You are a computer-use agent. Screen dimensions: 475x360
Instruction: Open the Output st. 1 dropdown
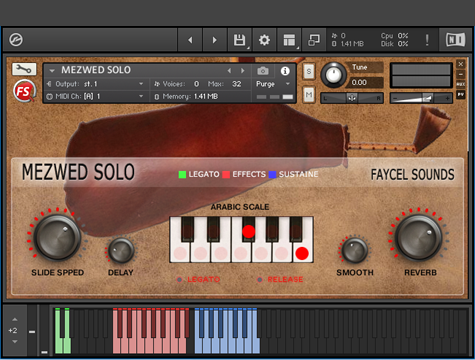point(95,84)
